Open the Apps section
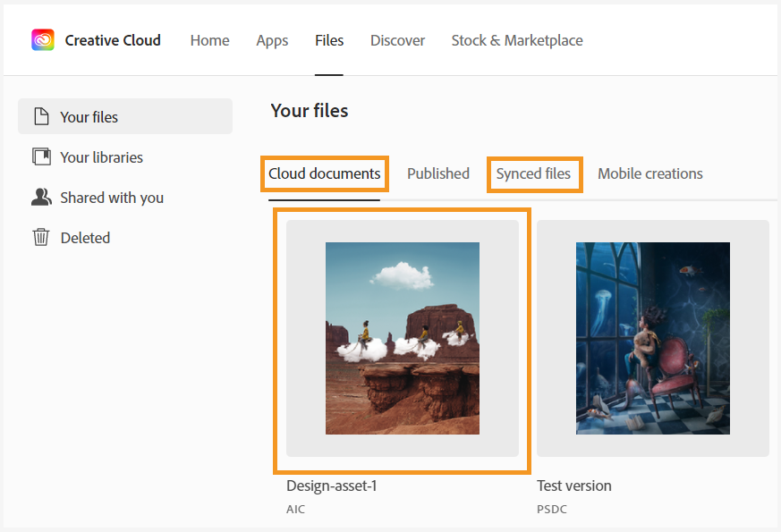The width and height of the screenshot is (781, 532). (x=272, y=40)
